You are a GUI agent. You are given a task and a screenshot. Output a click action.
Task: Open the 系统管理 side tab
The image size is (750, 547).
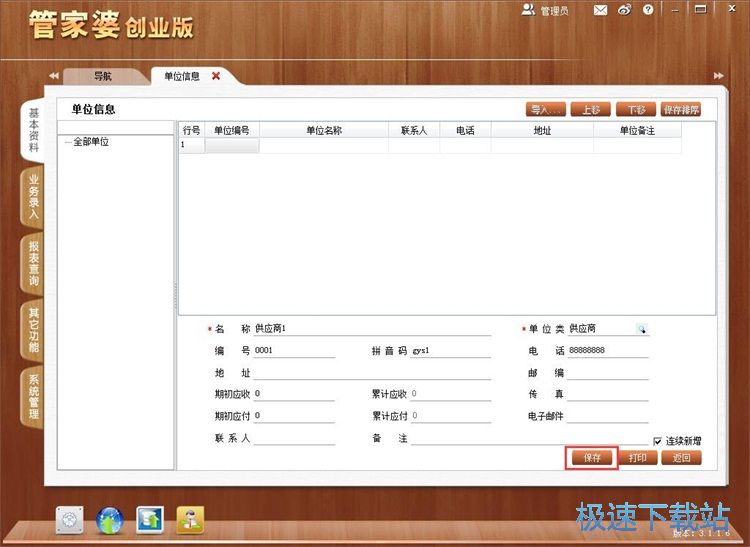[x=33, y=397]
